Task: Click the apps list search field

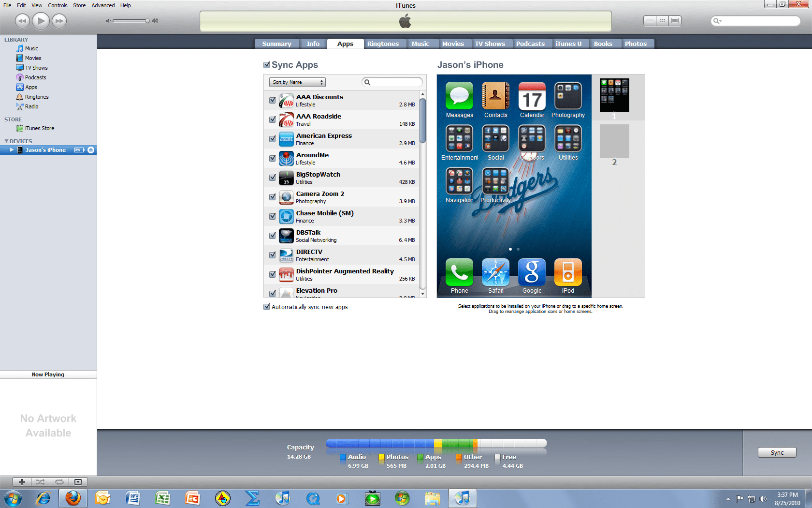Action: pos(392,82)
